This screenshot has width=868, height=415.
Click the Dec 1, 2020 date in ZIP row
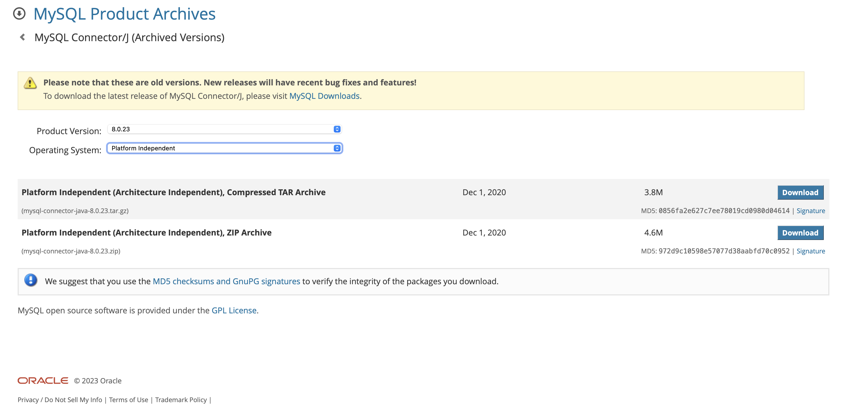[484, 233]
